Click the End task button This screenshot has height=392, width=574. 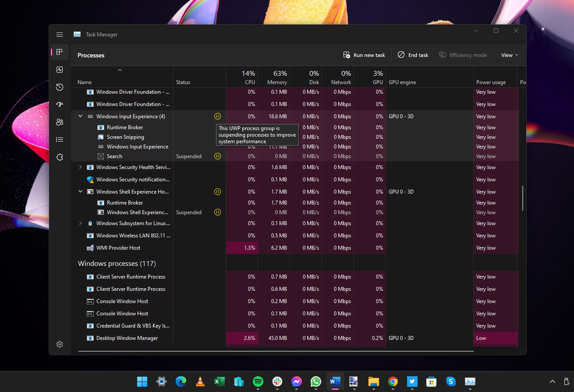413,55
